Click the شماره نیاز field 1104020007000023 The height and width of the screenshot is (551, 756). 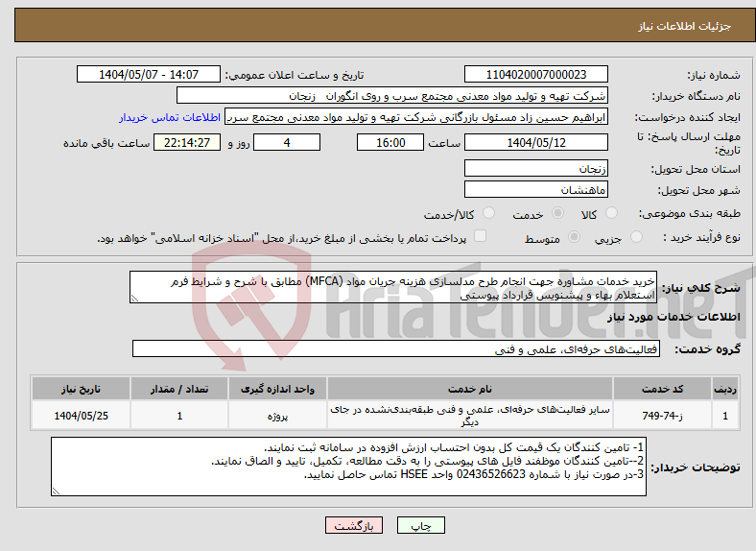[535, 74]
